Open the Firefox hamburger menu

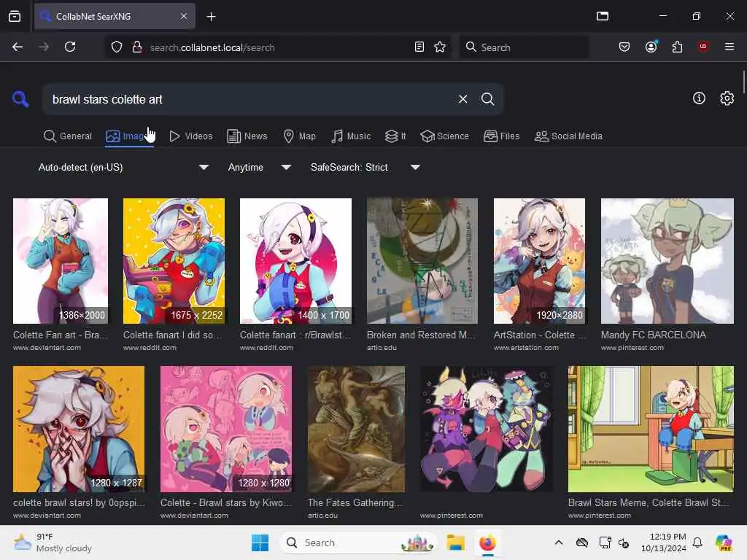(x=729, y=47)
